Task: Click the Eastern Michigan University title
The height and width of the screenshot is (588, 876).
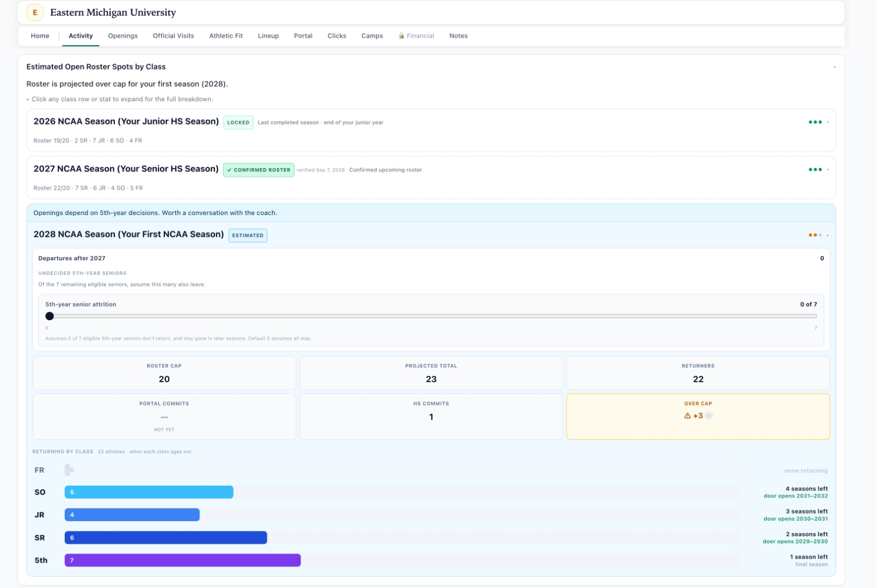Action: tap(113, 12)
